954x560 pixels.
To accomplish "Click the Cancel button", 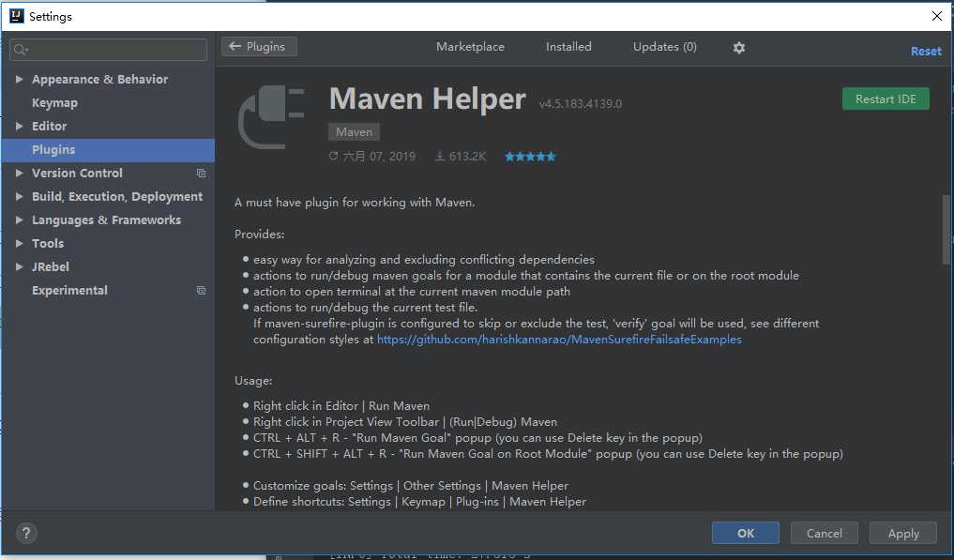I will tap(824, 533).
